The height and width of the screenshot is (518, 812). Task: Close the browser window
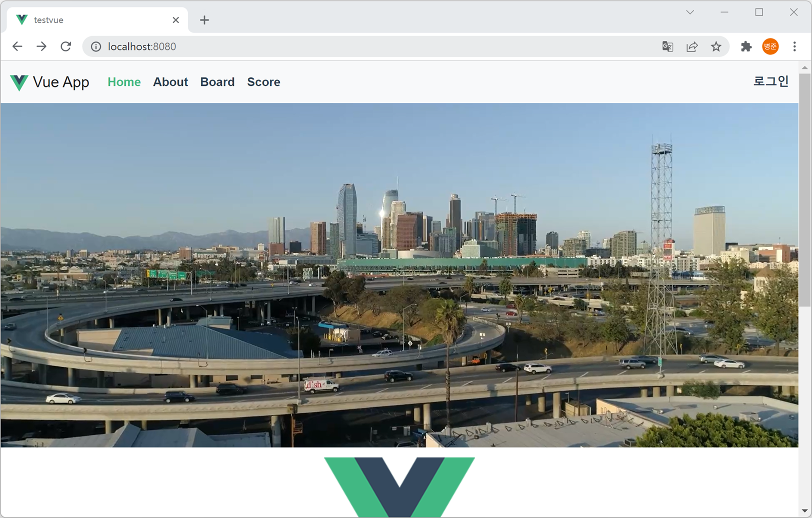point(794,12)
